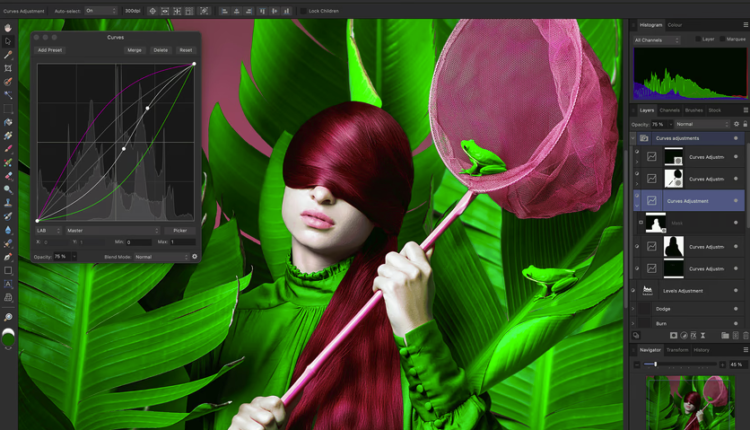Enable the Lock Children checkbox

304,10
